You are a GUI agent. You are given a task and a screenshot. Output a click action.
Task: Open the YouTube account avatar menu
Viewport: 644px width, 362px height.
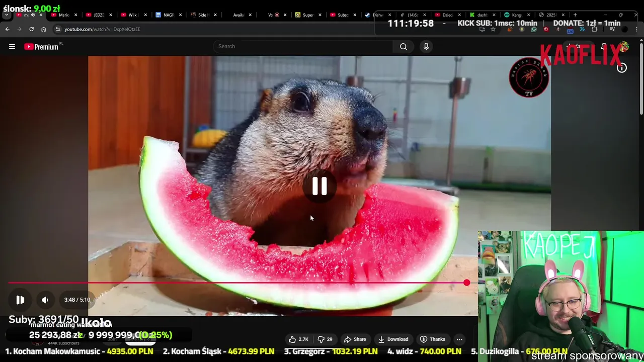pos(623,47)
